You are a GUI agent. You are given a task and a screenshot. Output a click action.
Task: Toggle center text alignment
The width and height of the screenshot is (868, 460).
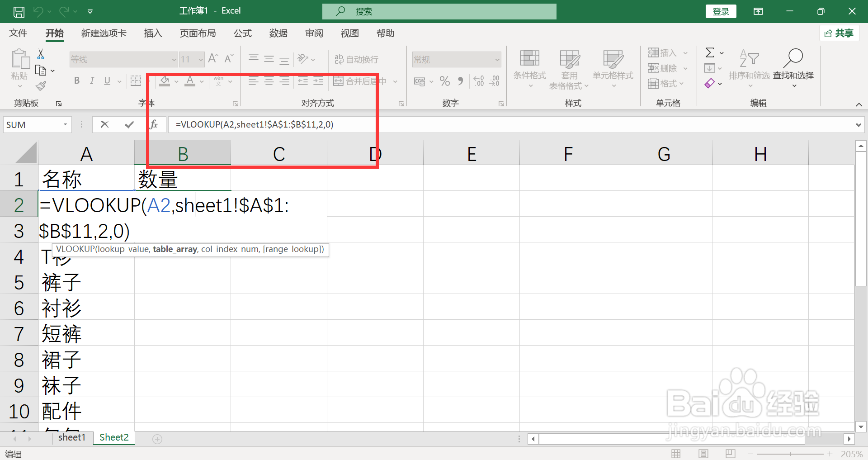(x=269, y=81)
